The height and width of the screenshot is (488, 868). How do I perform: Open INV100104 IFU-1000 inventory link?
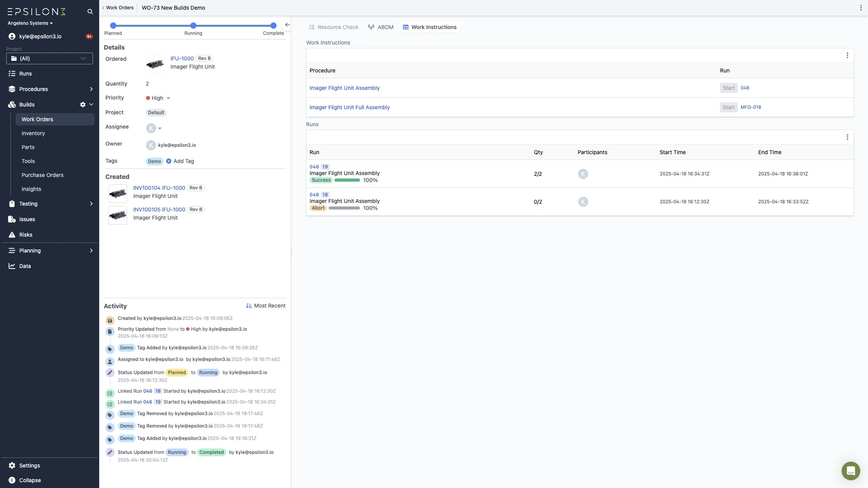point(159,188)
